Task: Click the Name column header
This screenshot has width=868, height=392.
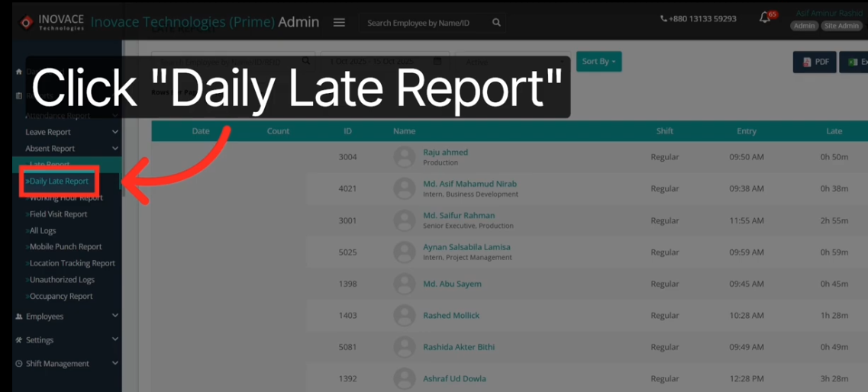Action: pos(404,131)
